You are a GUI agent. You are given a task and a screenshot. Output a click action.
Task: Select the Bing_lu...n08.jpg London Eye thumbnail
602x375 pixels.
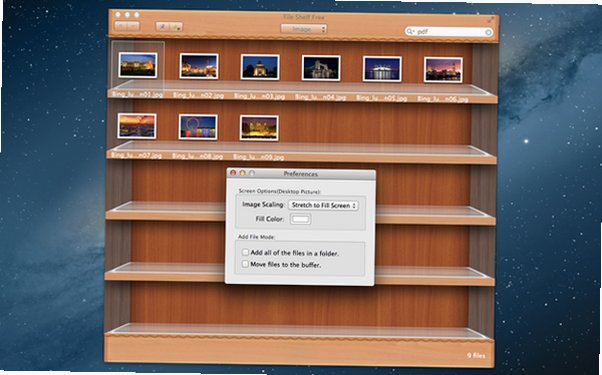[x=198, y=127]
